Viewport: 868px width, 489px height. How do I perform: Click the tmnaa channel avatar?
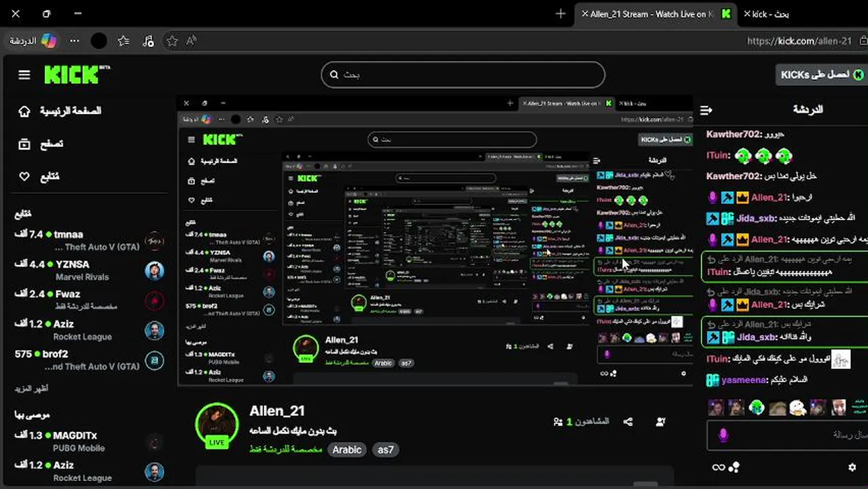[154, 240]
